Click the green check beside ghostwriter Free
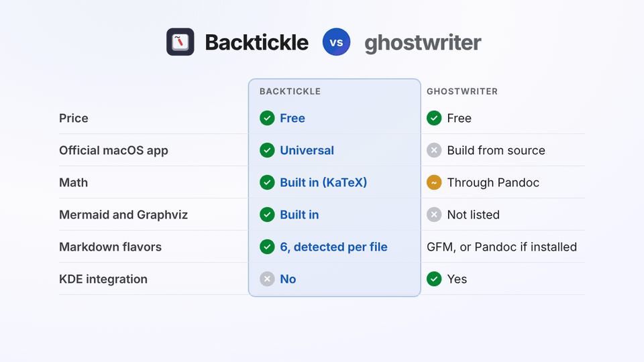Image resolution: width=644 pixels, height=362 pixels. tap(434, 118)
